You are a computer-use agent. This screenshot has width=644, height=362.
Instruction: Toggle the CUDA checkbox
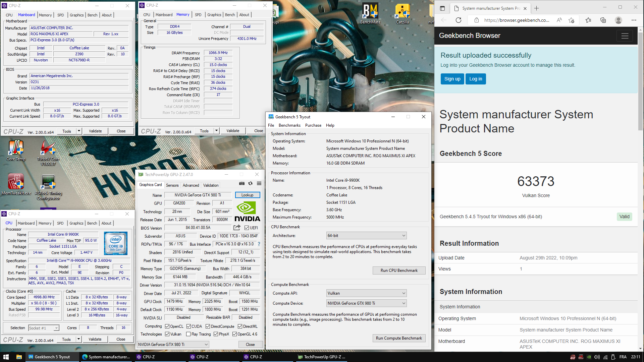pyautogui.click(x=189, y=326)
